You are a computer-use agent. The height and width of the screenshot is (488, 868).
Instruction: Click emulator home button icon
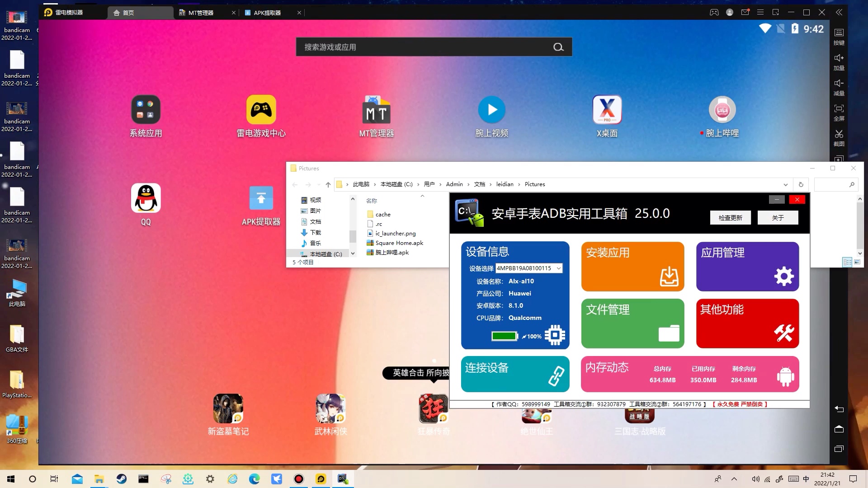839,429
